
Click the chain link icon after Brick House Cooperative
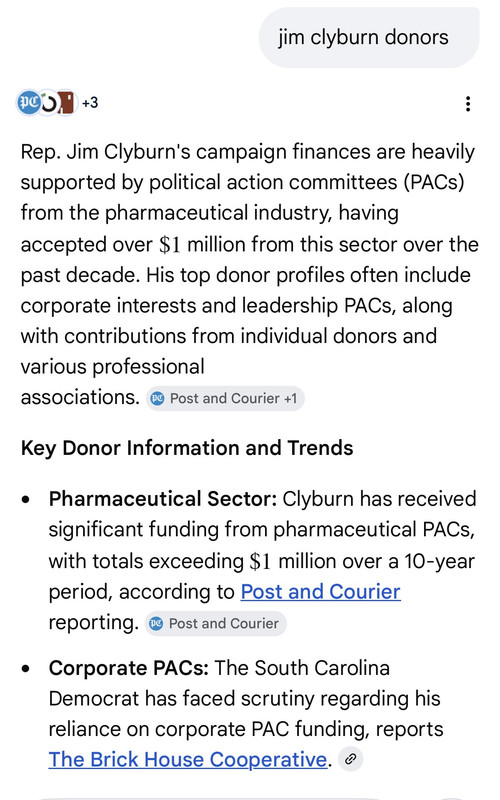[351, 759]
